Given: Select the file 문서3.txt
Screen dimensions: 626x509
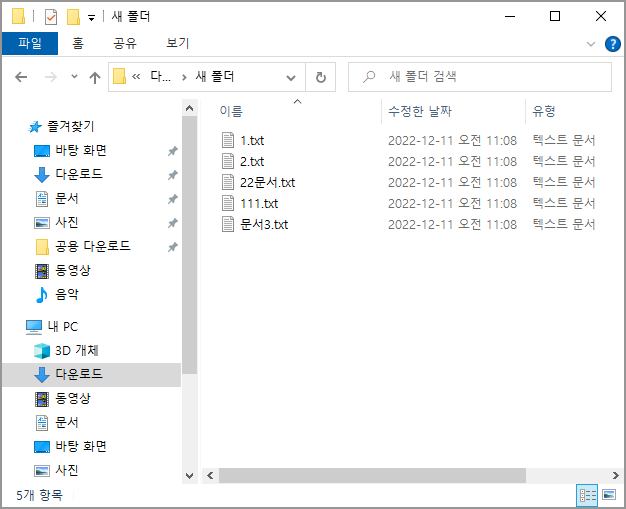Looking at the screenshot, I should (x=264, y=224).
